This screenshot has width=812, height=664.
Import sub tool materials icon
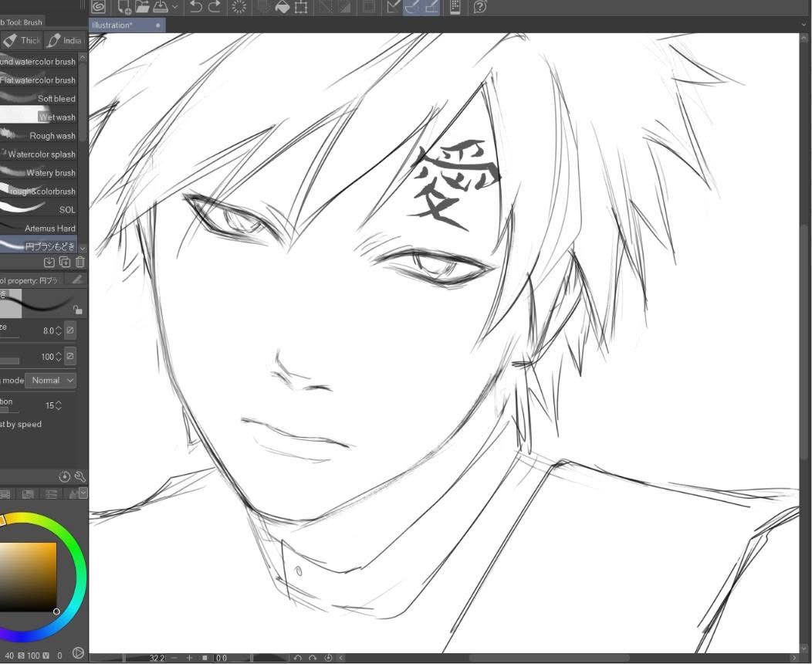[x=49, y=262]
